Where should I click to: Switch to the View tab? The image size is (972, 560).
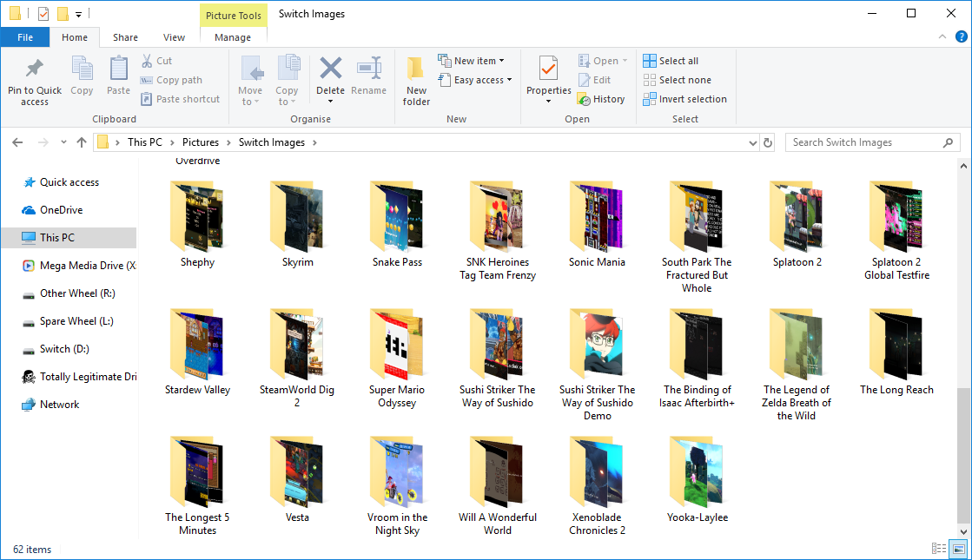pyautogui.click(x=175, y=37)
